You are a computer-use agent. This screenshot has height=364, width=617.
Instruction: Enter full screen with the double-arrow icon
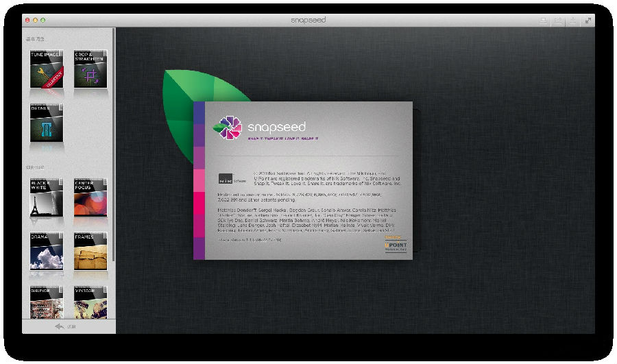tap(588, 21)
